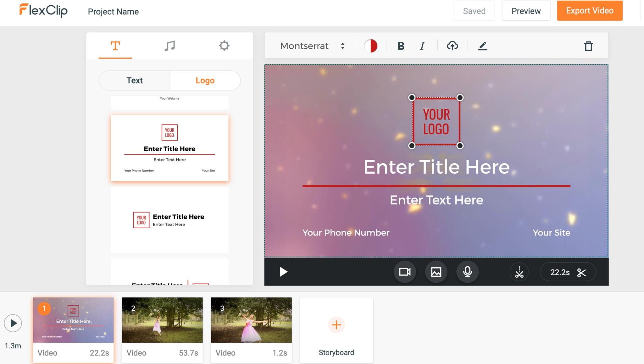
Task: Click 'Your Phone Number' on canvas
Action: (346, 233)
